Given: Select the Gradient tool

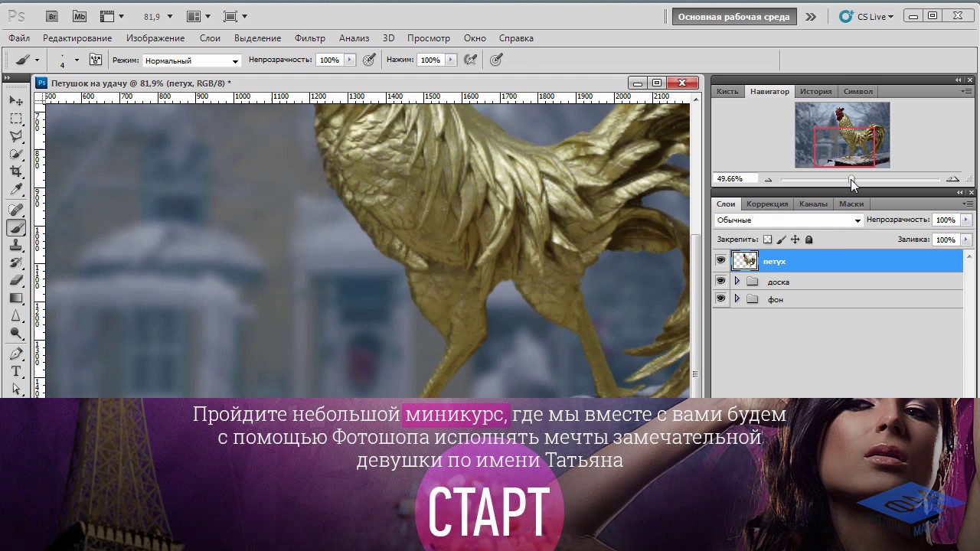Looking at the screenshot, I should (x=16, y=298).
